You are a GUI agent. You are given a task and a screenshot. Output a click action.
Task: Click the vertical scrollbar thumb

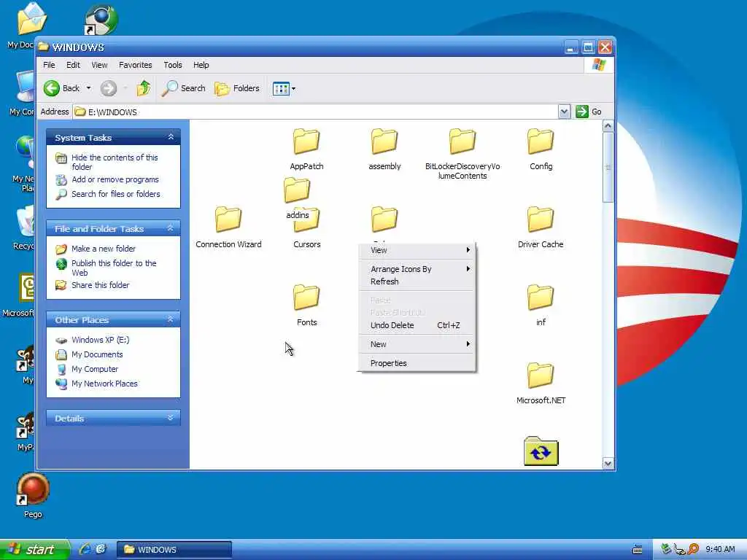[x=608, y=167]
